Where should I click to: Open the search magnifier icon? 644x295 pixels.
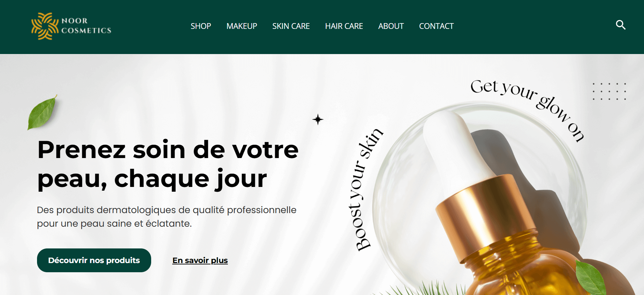pos(621,25)
